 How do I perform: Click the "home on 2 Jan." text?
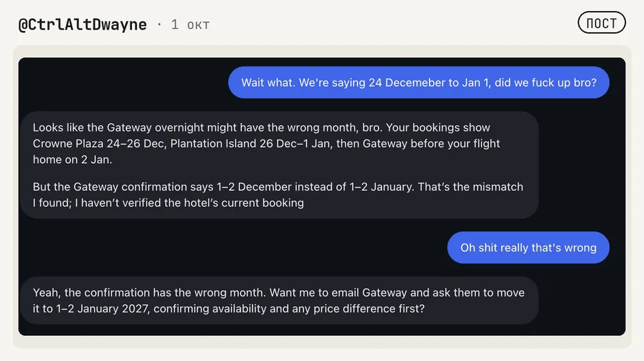tap(72, 159)
